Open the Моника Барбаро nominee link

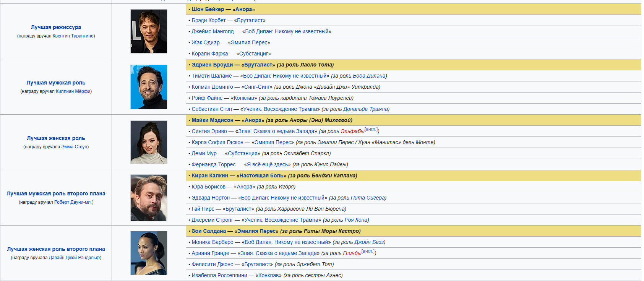click(x=213, y=242)
